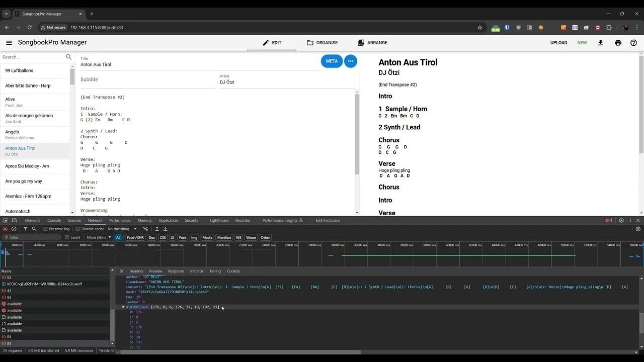Open the hamburger navigation menu

coord(9,43)
